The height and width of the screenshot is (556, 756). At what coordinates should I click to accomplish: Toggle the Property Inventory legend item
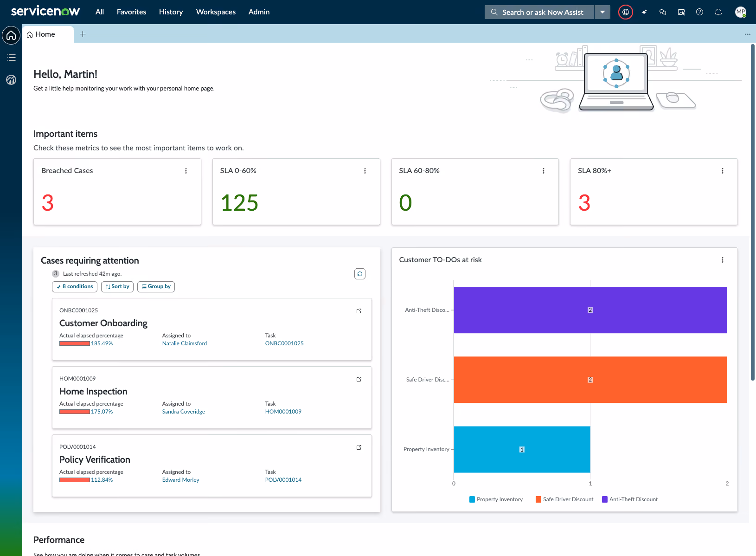[x=496, y=499]
